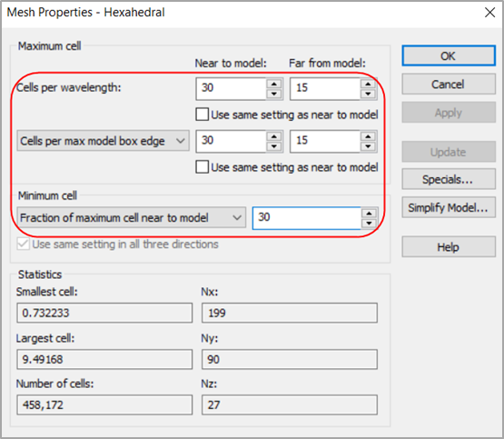Viewport: 504px width, 439px height.
Task: Close the Mesh Properties window
Action: [x=489, y=13]
